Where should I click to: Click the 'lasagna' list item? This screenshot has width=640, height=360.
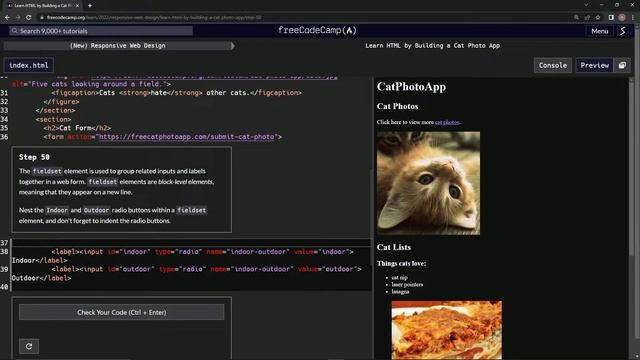click(x=400, y=291)
